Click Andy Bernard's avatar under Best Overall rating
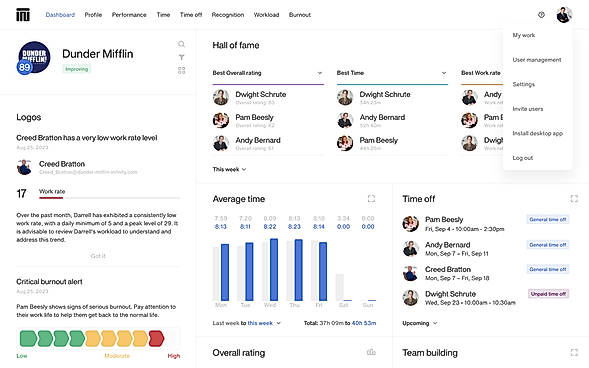The height and width of the screenshot is (368, 589). (221, 143)
